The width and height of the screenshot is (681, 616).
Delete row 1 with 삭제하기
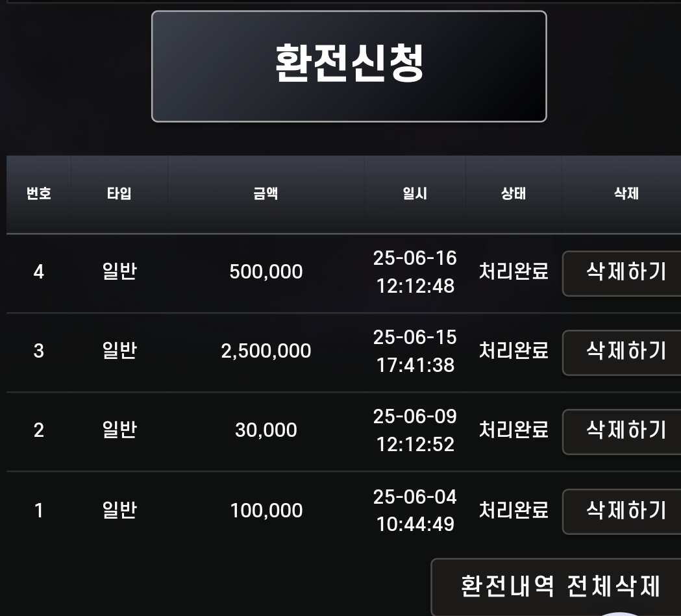[622, 511]
